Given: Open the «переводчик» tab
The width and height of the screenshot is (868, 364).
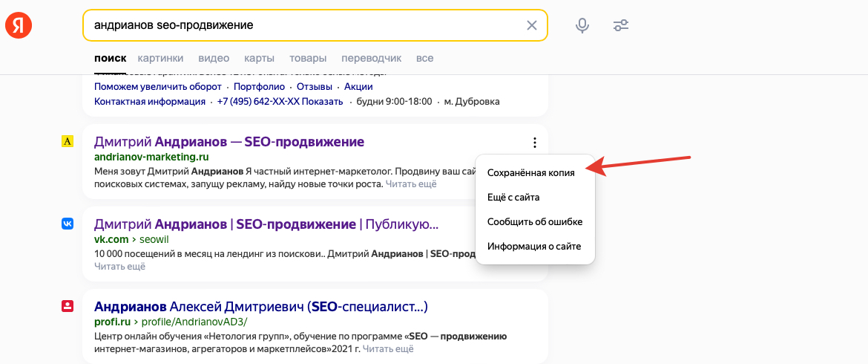Looking at the screenshot, I should pyautogui.click(x=371, y=58).
